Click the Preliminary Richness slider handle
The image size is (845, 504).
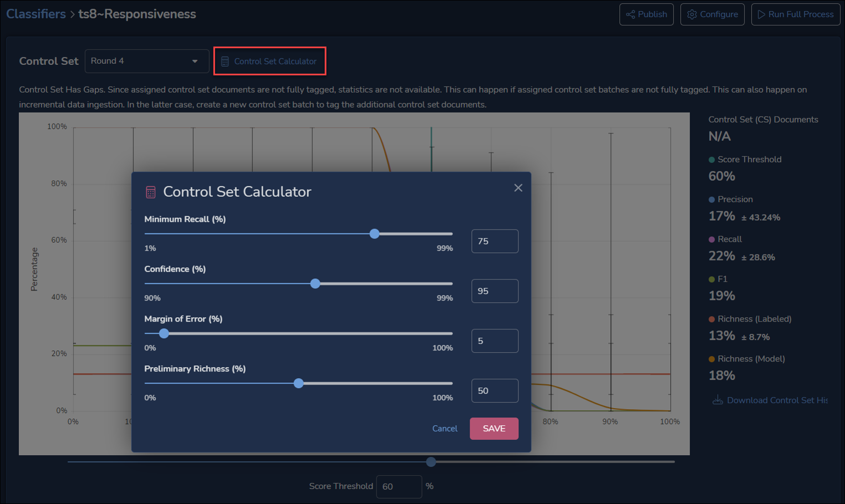(x=299, y=384)
